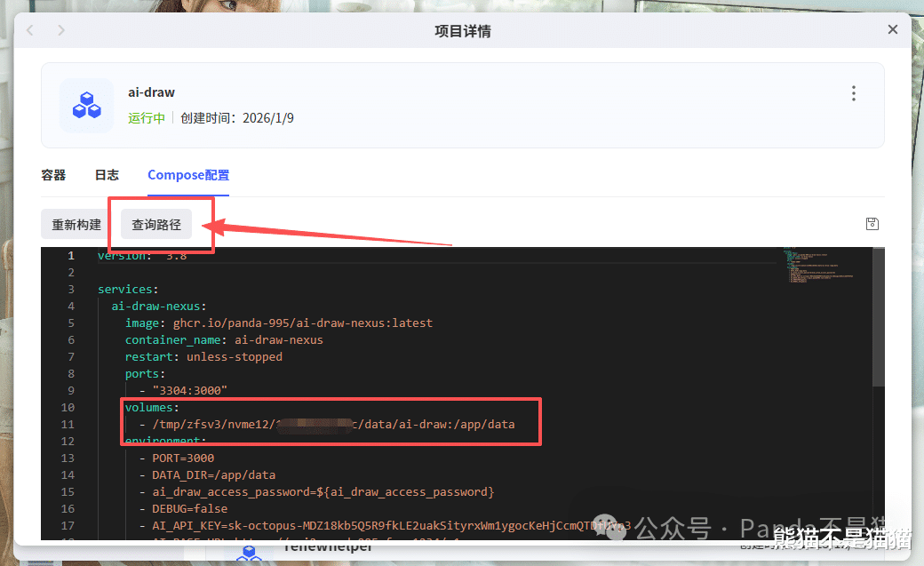Select the Compose配置 tab
924x566 pixels.
click(188, 175)
